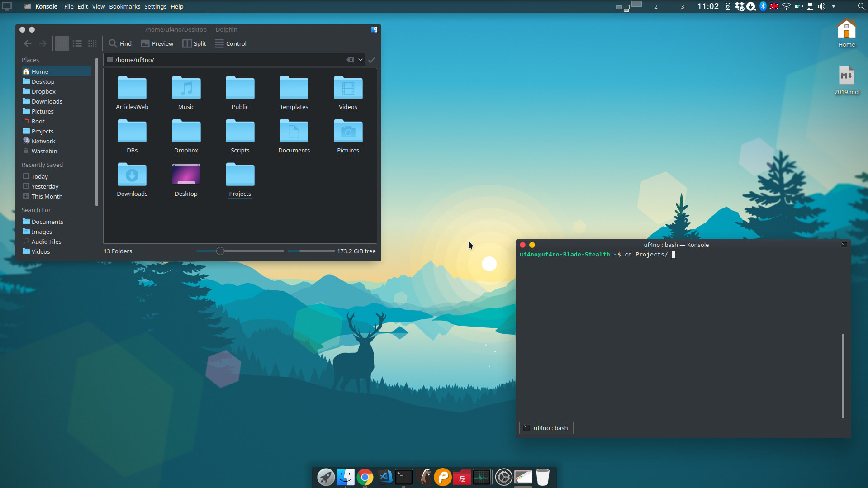Switch Dolphin to detailed list view
This screenshot has width=868, height=488.
tap(77, 43)
